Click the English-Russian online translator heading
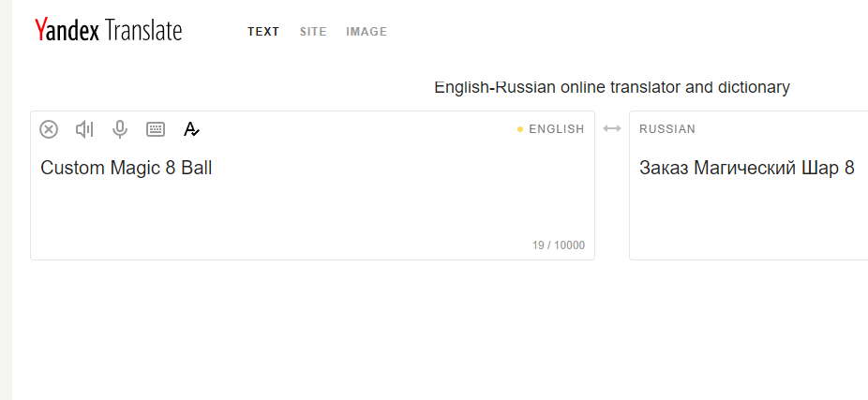 click(x=612, y=87)
